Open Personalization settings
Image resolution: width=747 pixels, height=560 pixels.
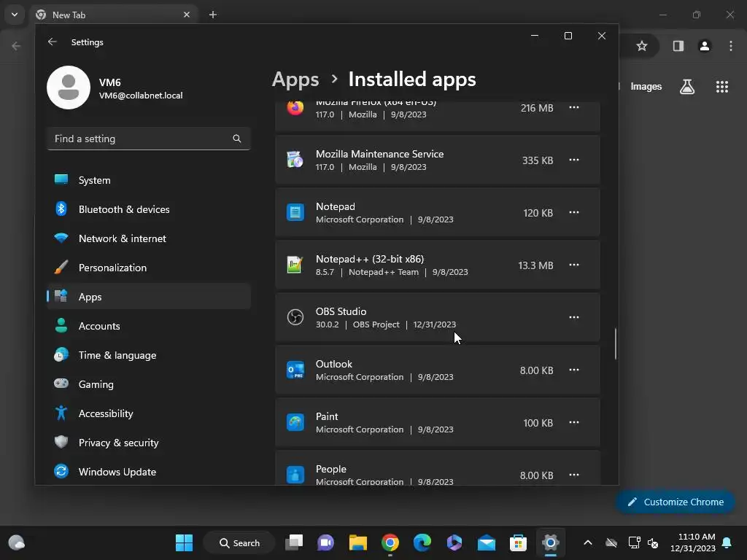(x=149, y=268)
